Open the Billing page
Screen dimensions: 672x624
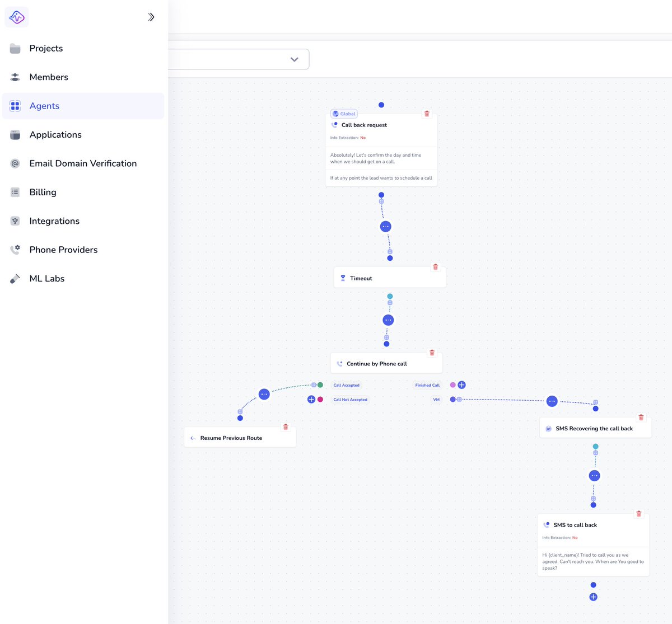83,192
